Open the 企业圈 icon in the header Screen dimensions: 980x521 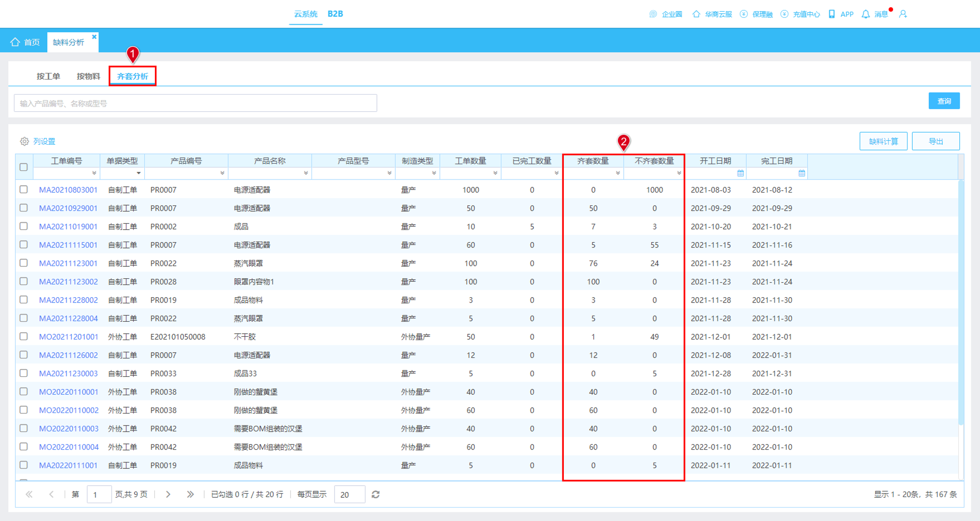point(653,14)
